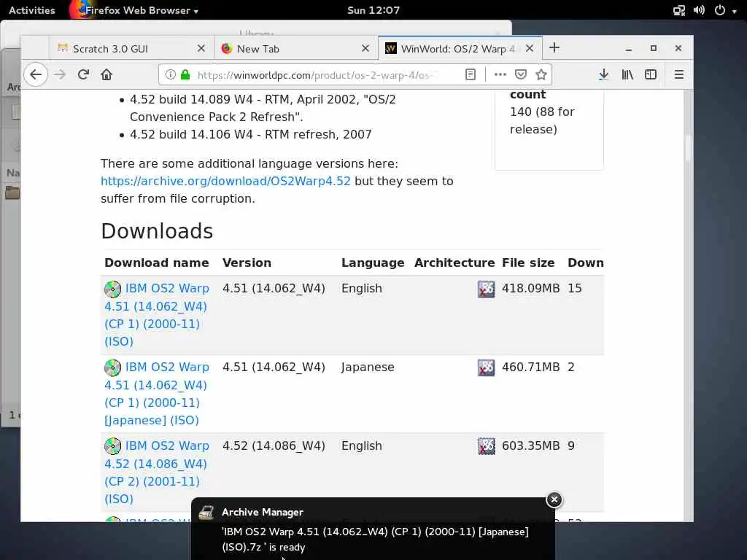Open the clock showing Sun 12:07
Viewport: 747px width, 560px height.
click(373, 10)
